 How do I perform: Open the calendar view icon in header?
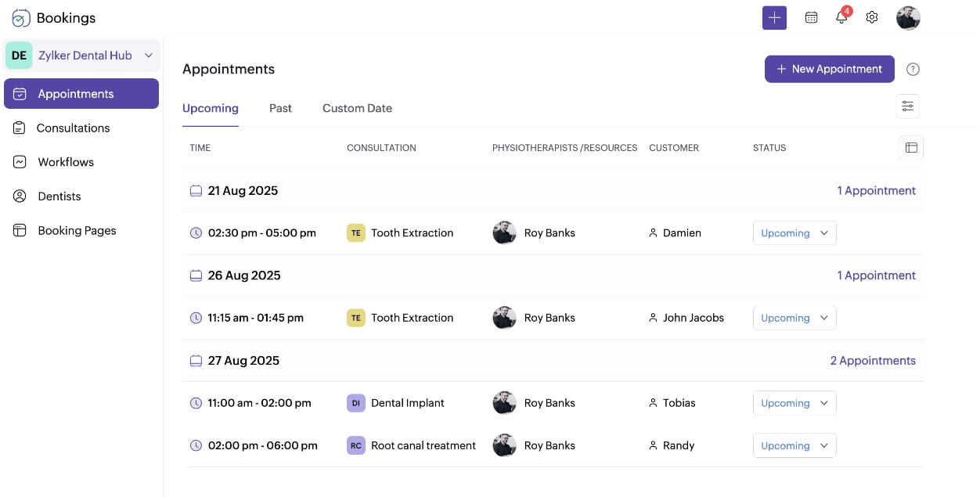pyautogui.click(x=812, y=18)
